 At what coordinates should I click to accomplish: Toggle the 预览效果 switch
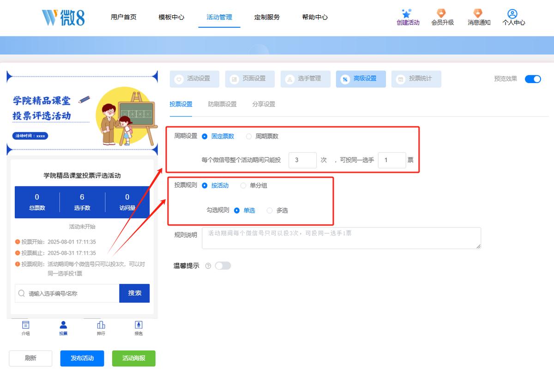point(533,79)
